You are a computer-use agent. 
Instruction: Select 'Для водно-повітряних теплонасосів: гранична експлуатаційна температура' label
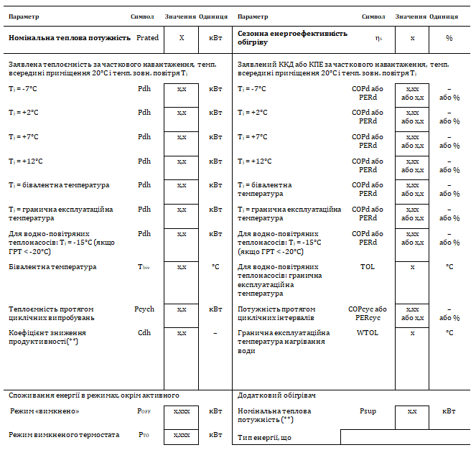(279, 281)
